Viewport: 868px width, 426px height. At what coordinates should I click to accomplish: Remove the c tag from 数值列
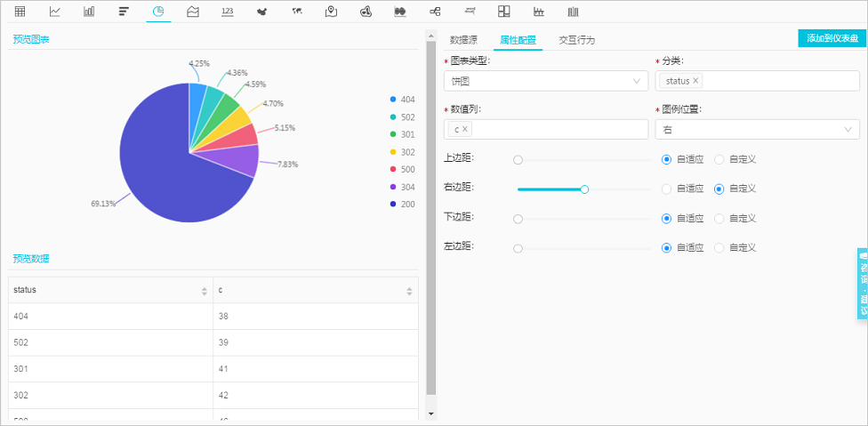click(x=465, y=129)
